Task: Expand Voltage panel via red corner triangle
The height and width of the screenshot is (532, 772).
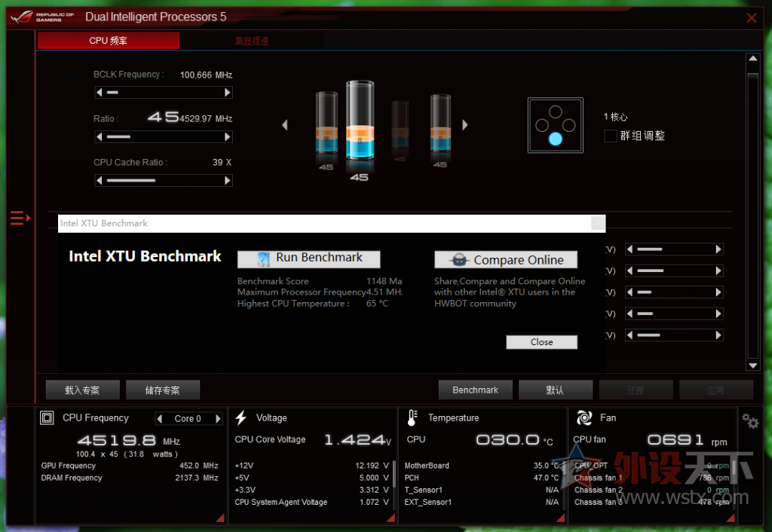Action: point(391,518)
